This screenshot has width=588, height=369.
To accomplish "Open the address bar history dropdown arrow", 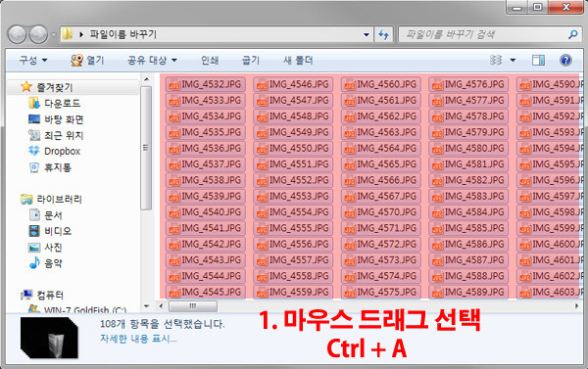I will click(x=367, y=35).
